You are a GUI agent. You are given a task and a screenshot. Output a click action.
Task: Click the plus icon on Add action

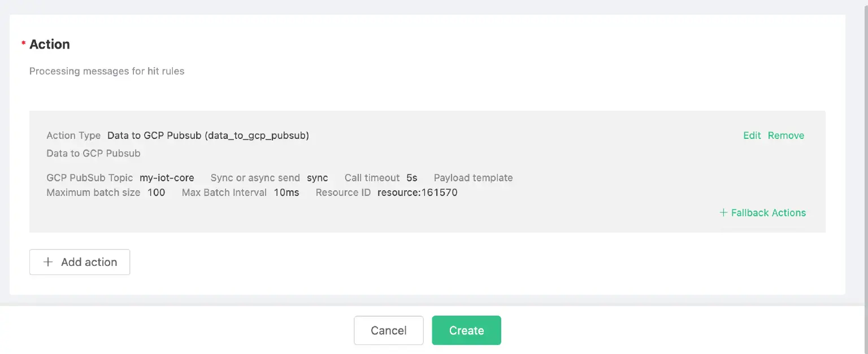(x=49, y=262)
